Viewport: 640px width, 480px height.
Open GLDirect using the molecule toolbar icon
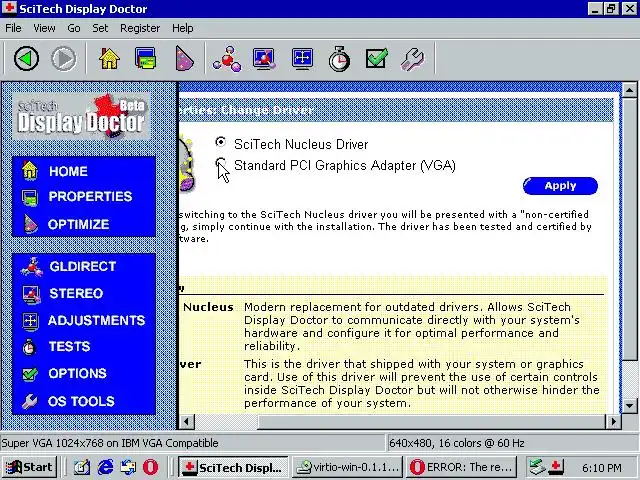point(227,59)
